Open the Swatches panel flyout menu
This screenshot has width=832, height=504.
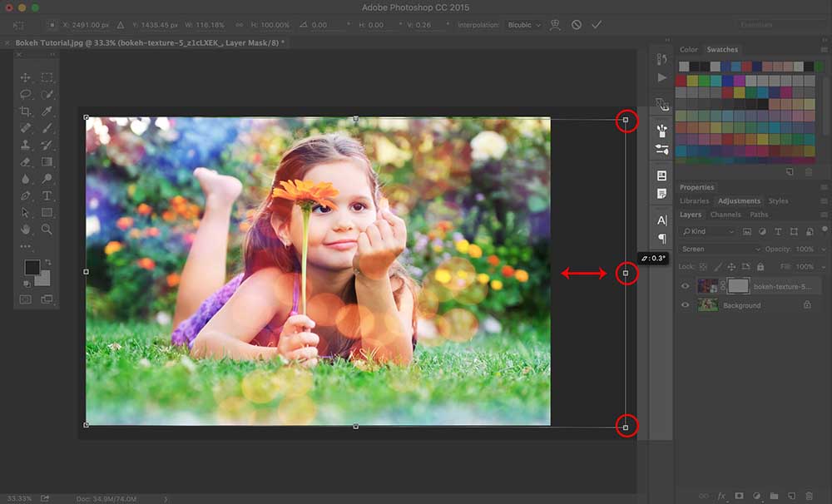[x=824, y=49]
